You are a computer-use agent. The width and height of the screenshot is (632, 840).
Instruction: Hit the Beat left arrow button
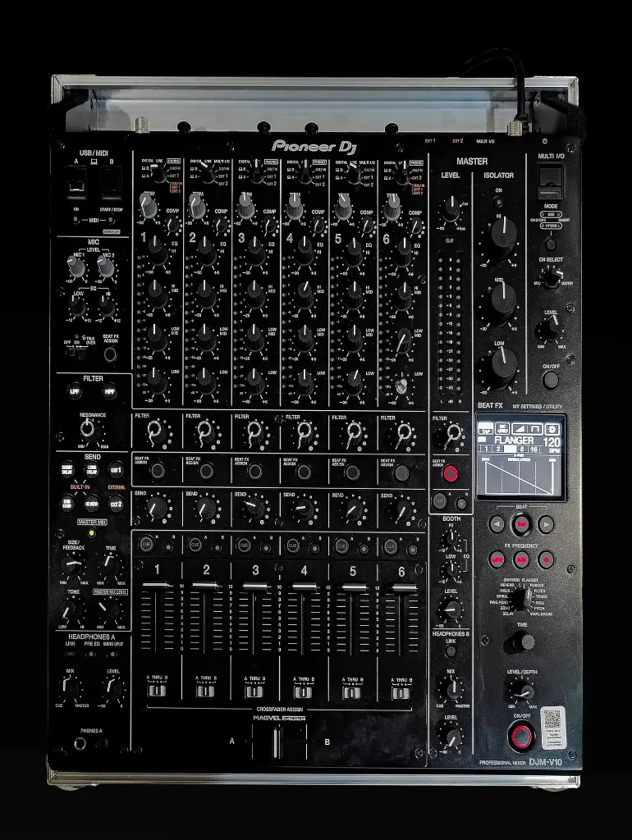point(497,523)
